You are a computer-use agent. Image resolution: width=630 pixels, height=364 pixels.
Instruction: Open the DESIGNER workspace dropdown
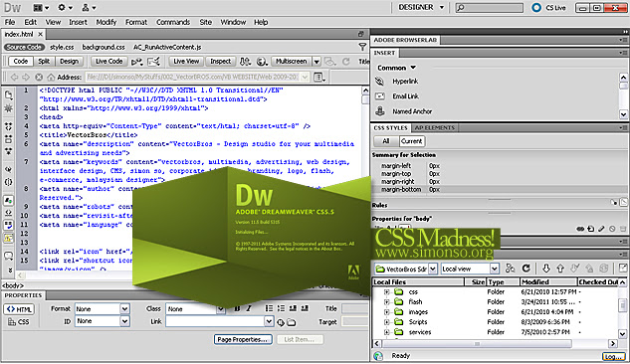[x=421, y=7]
